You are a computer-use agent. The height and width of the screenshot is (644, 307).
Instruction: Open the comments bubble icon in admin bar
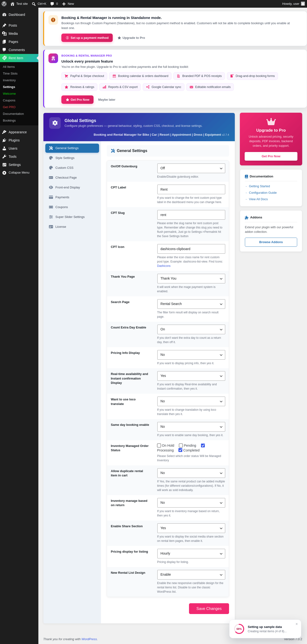click(x=52, y=4)
